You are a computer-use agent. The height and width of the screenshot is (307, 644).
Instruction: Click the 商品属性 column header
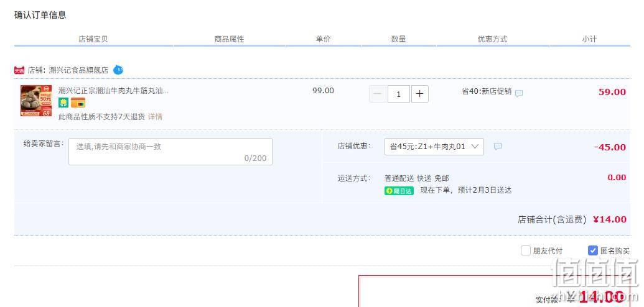[x=229, y=39]
